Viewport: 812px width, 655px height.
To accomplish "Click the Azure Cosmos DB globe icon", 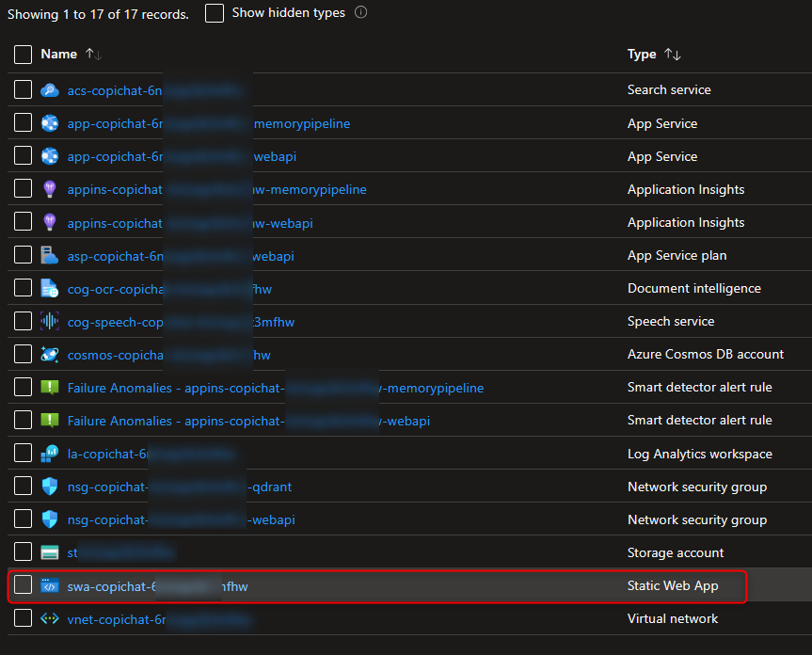I will point(50,354).
